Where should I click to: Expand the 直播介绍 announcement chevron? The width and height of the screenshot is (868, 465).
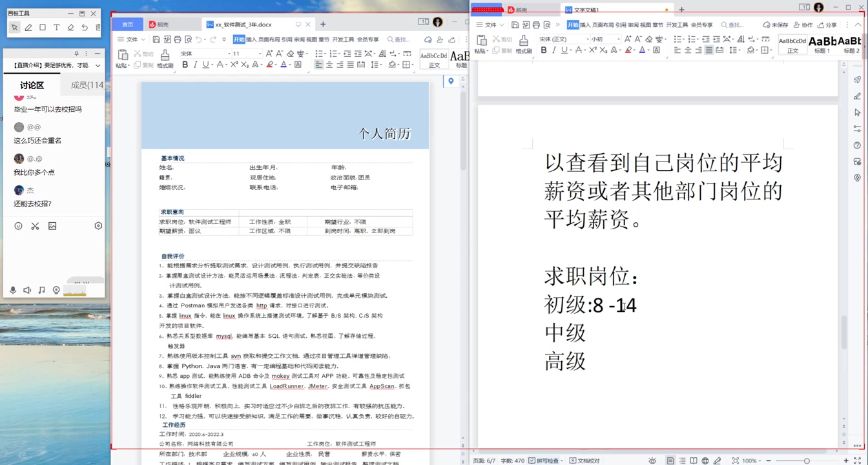tap(98, 66)
